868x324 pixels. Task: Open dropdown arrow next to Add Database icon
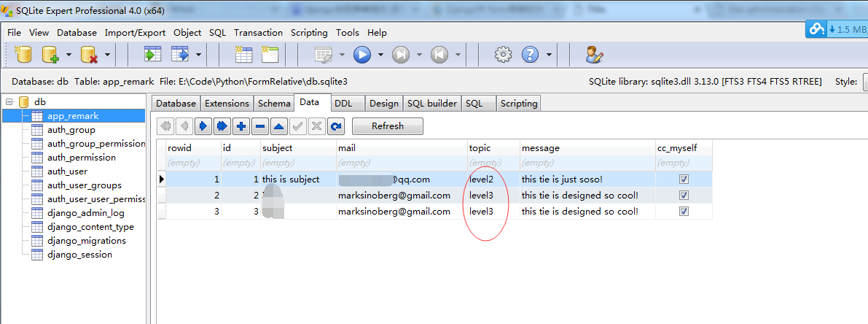click(x=69, y=54)
